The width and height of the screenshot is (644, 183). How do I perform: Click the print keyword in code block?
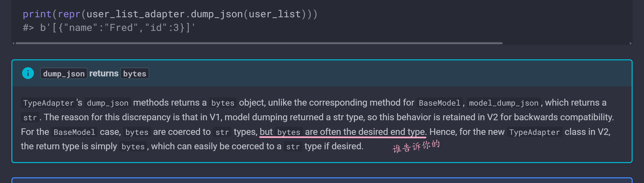coord(37,14)
